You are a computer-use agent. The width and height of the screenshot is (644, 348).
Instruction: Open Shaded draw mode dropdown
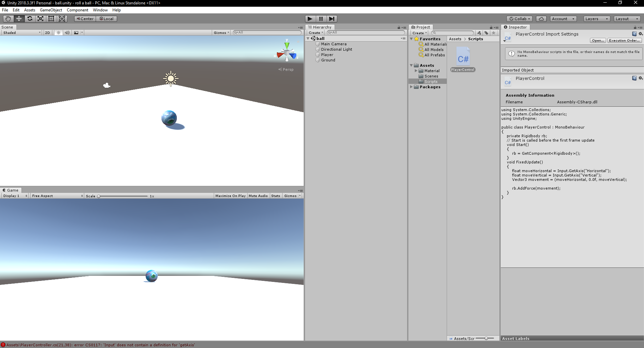point(21,33)
